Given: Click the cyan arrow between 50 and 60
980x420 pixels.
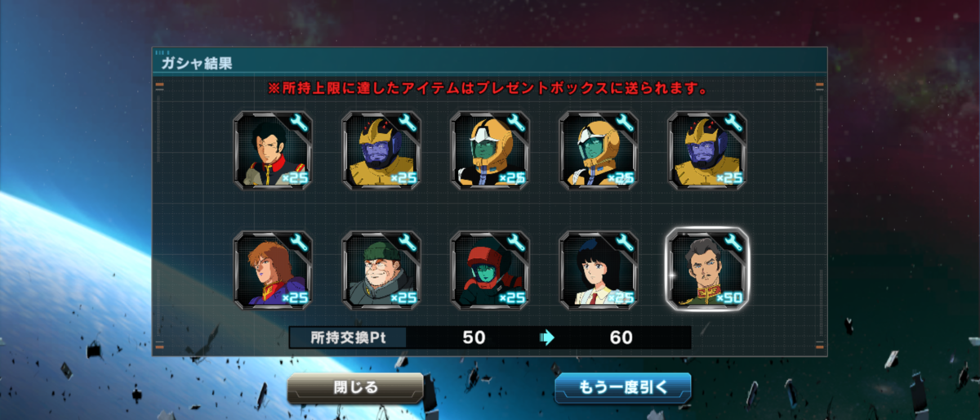Looking at the screenshot, I should 547,337.
